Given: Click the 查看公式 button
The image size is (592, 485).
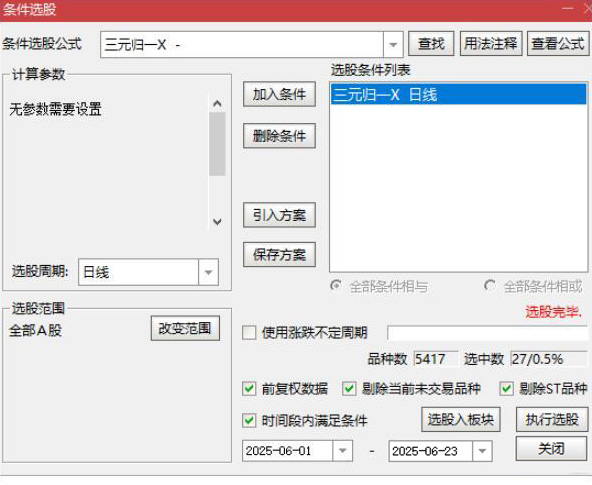Looking at the screenshot, I should (x=558, y=44).
